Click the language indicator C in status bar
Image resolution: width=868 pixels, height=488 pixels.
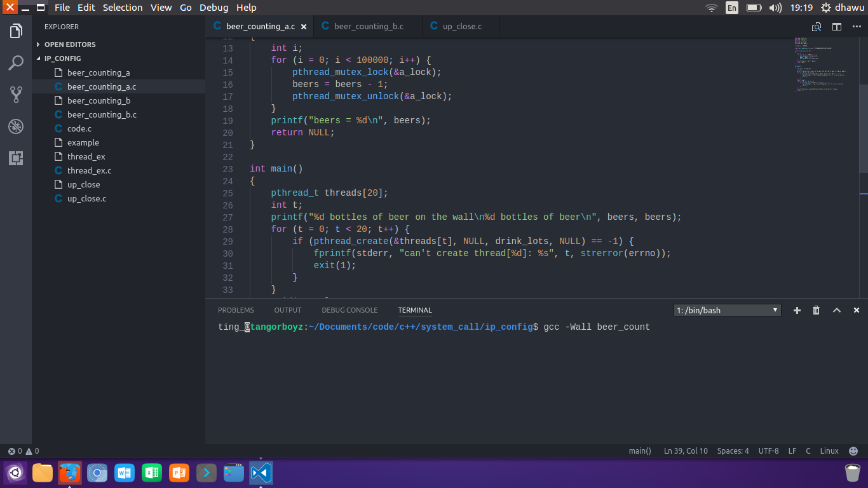click(x=808, y=451)
